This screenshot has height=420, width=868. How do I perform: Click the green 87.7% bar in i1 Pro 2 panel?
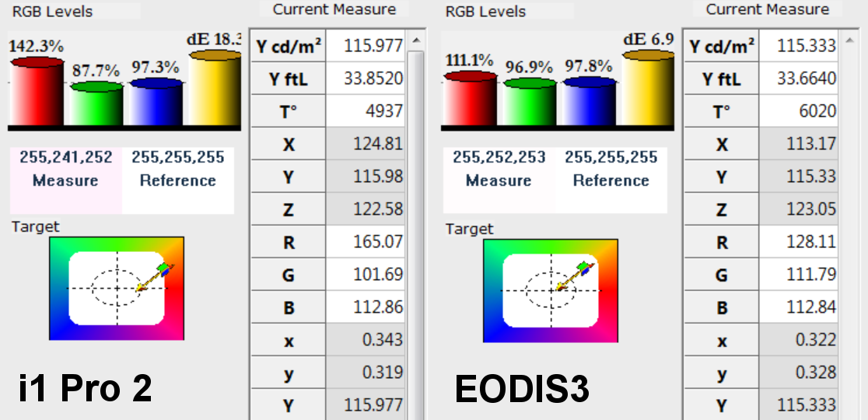97,103
